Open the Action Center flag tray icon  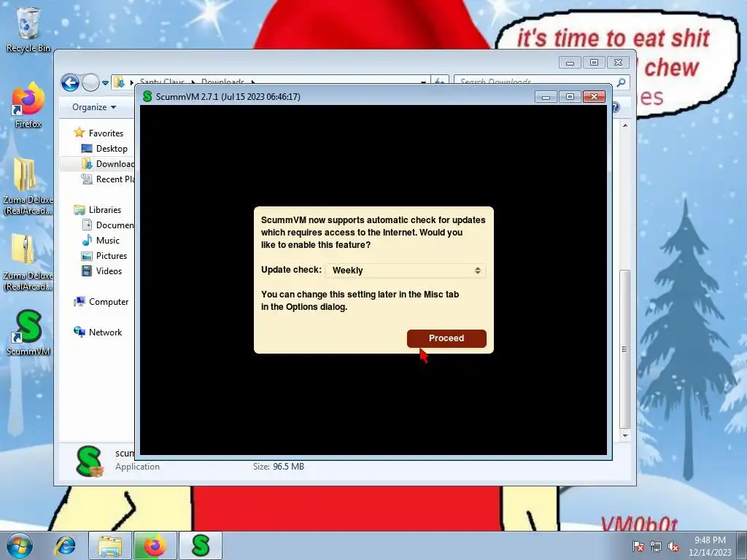(x=638, y=547)
